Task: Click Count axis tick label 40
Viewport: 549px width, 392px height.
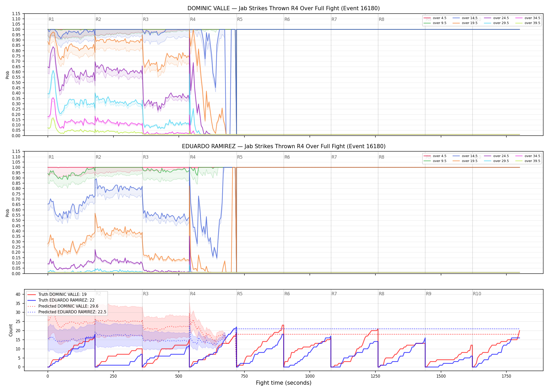Action: (x=18, y=294)
